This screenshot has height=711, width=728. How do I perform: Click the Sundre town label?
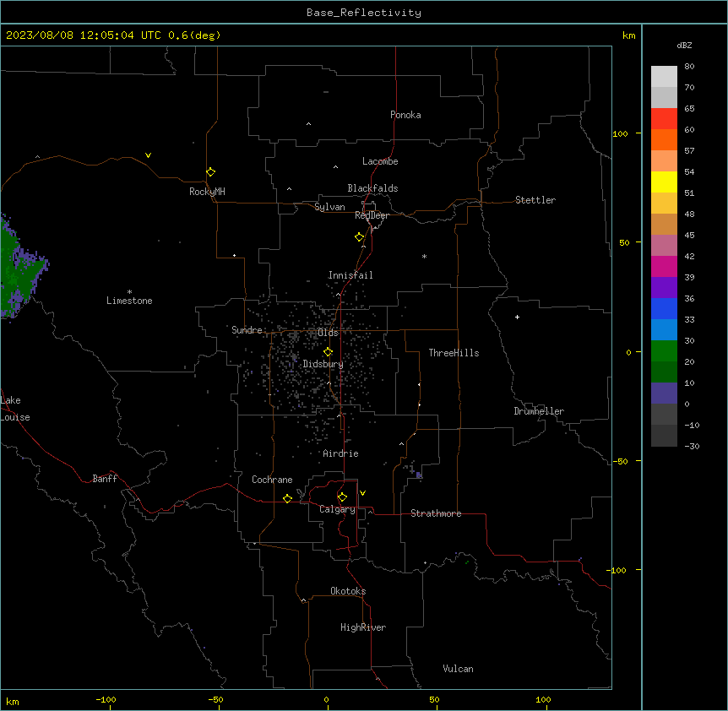pos(247,330)
